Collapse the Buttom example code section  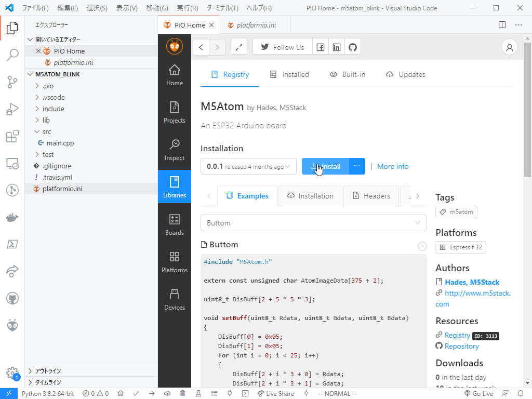pyautogui.click(x=422, y=246)
